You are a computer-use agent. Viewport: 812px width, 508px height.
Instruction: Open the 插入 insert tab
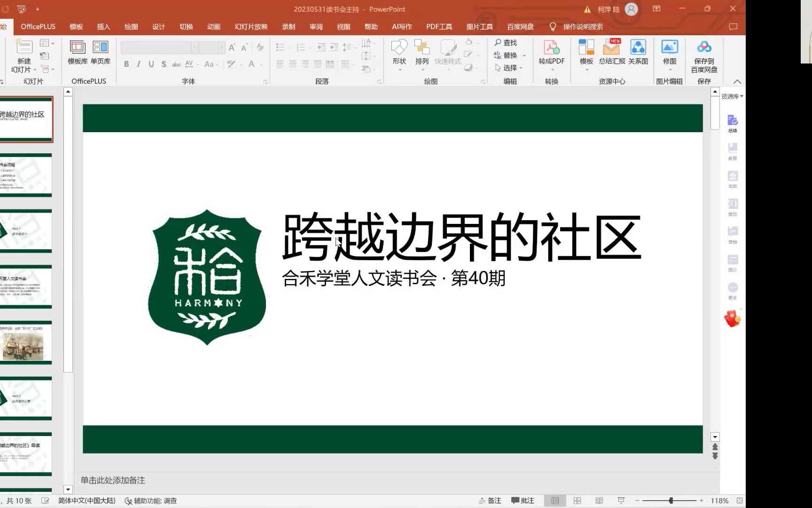click(x=103, y=27)
